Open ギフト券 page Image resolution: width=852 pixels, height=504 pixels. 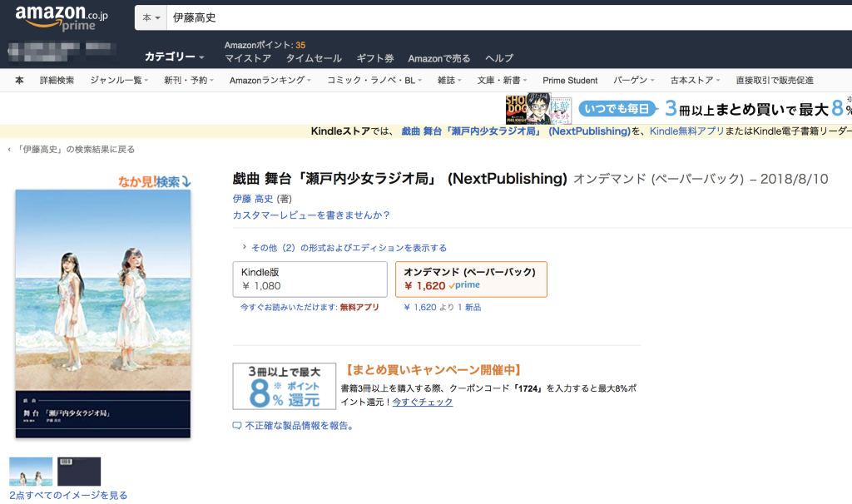[375, 58]
